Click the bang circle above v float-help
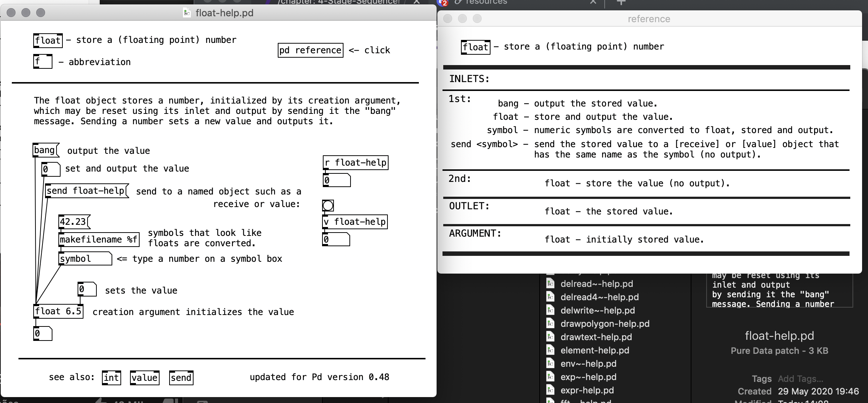868x403 pixels. coord(328,206)
